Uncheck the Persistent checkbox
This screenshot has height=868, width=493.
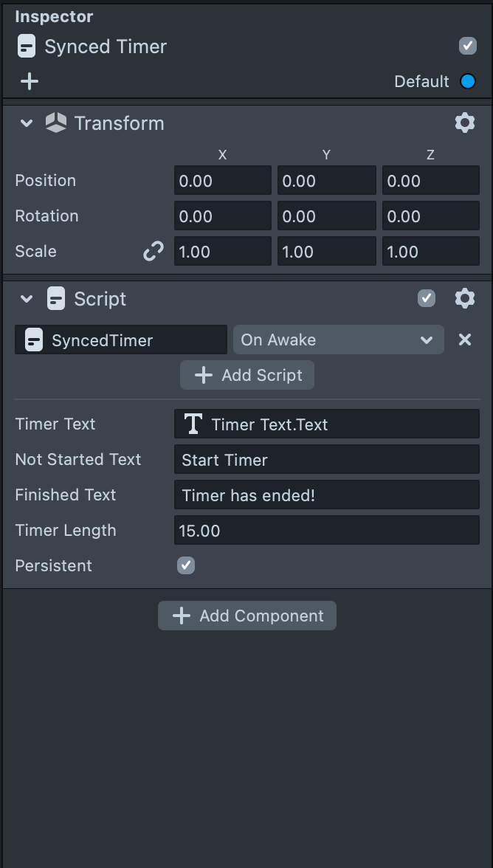(x=186, y=565)
